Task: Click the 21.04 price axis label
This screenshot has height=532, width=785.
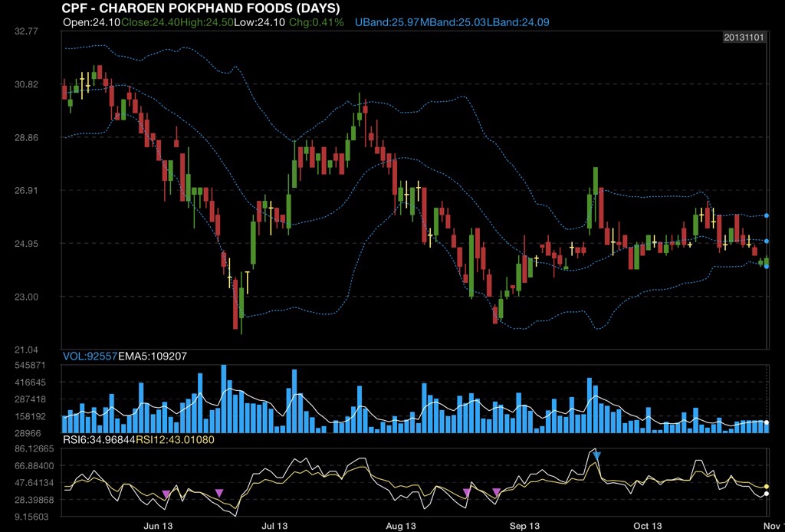Action: point(27,350)
